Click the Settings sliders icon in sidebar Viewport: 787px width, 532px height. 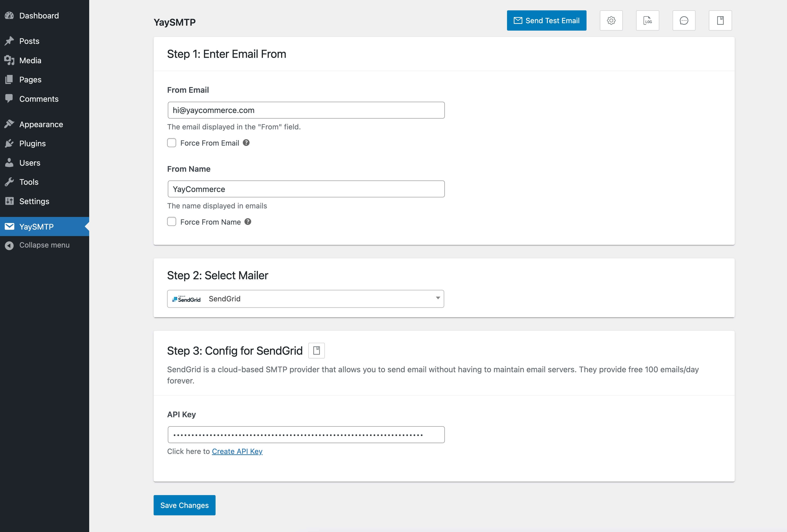point(9,201)
